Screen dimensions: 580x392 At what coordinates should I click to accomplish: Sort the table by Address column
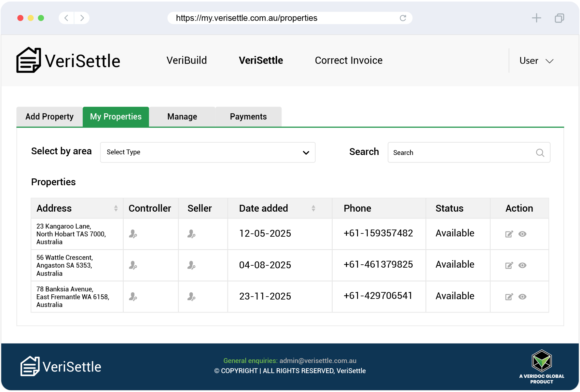[x=116, y=208]
